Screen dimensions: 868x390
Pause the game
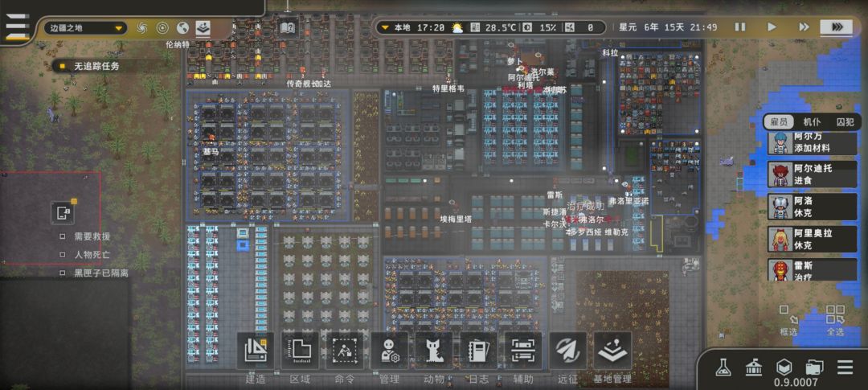click(739, 27)
